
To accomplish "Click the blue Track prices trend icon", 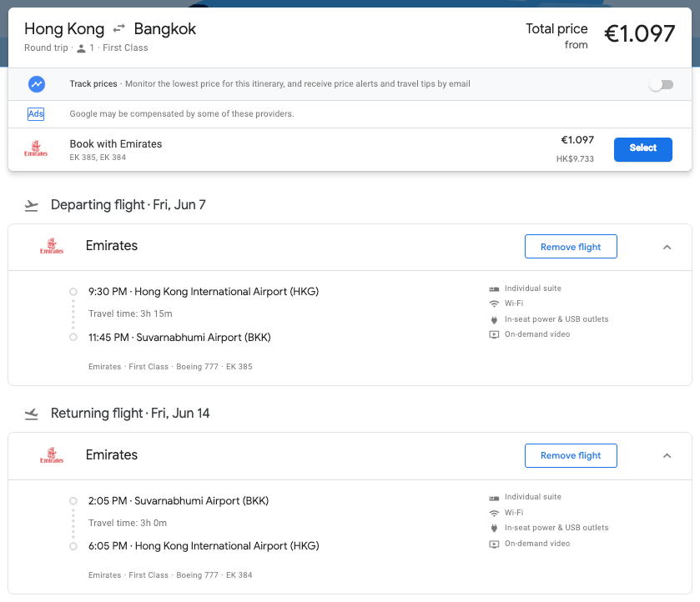I will (37, 84).
